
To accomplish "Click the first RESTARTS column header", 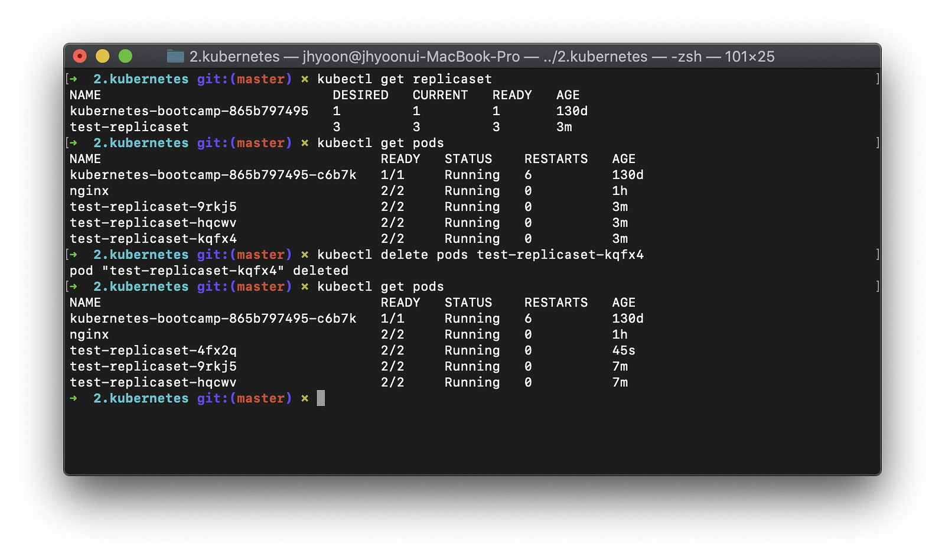I will 556,159.
